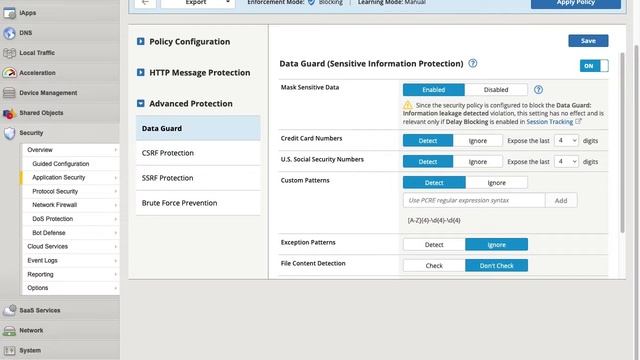
Task: Open CSRF Protection settings
Action: (198, 153)
